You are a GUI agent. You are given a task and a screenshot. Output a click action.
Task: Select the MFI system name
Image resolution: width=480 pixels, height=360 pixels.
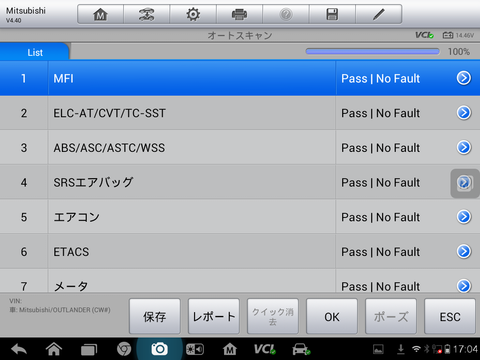coord(63,79)
